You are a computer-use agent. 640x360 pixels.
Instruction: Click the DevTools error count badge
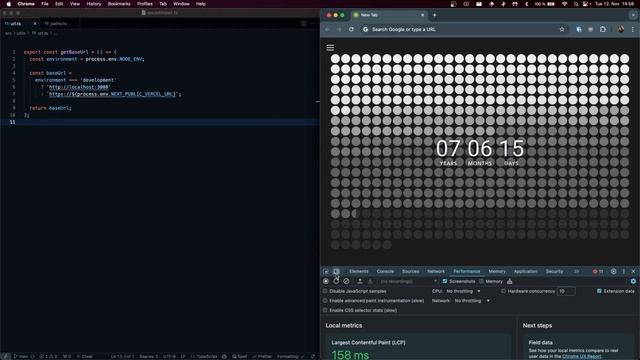[598, 271]
